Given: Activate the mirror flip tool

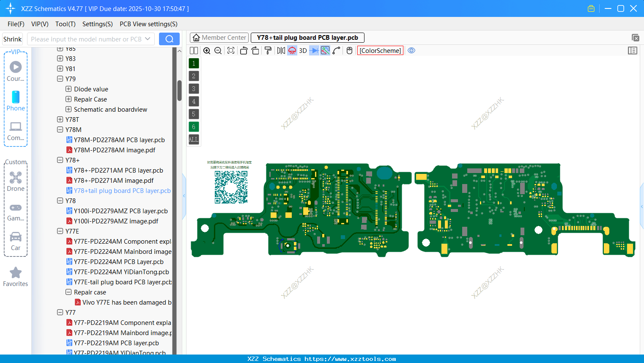Looking at the screenshot, I should point(280,50).
